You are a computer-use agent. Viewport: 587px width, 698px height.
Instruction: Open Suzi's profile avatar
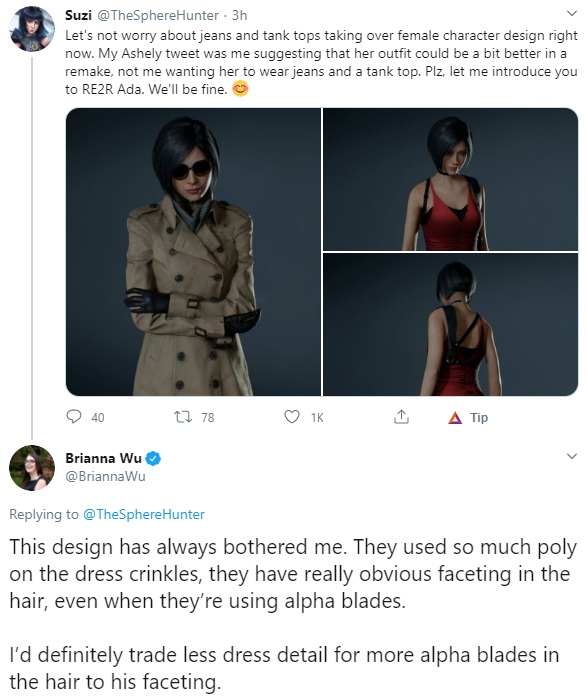(32, 29)
